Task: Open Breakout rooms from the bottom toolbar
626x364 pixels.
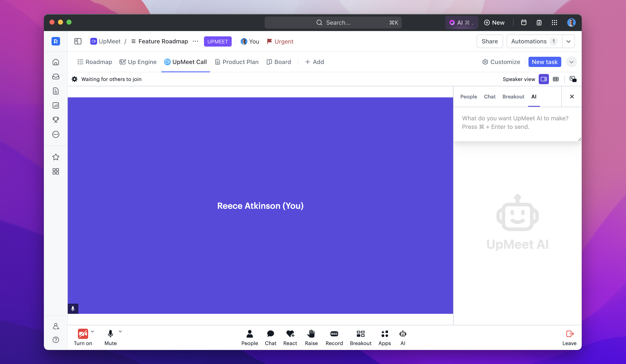Action: [x=360, y=334]
